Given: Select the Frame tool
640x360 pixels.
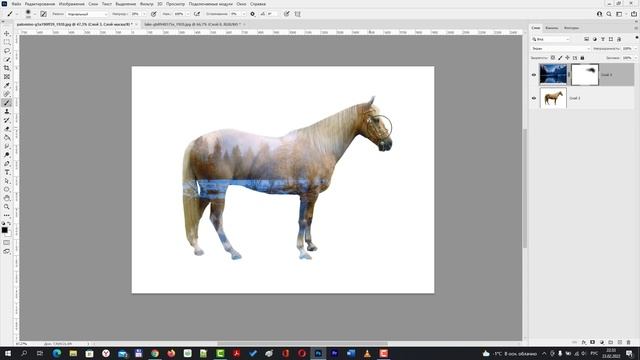Looking at the screenshot, I should pos(7,77).
